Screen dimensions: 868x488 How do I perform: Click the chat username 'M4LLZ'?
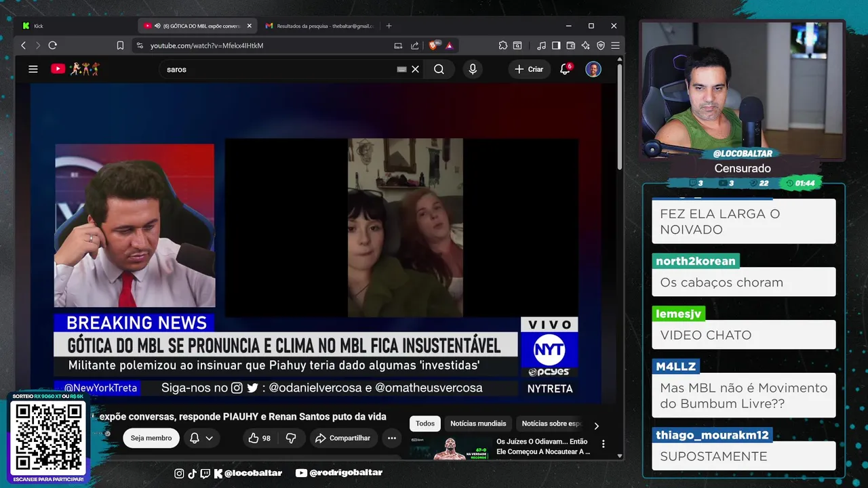coord(676,367)
